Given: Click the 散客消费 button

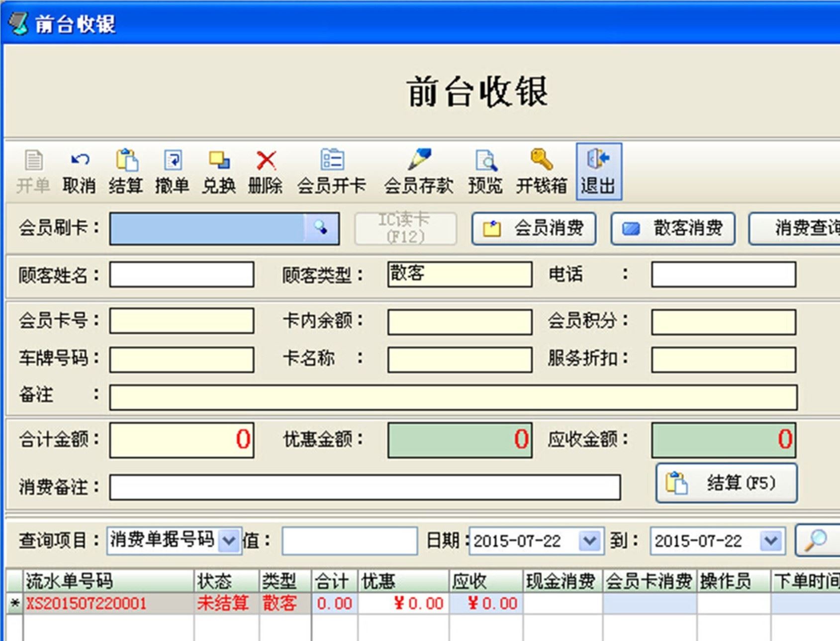Looking at the screenshot, I should pos(673,228).
